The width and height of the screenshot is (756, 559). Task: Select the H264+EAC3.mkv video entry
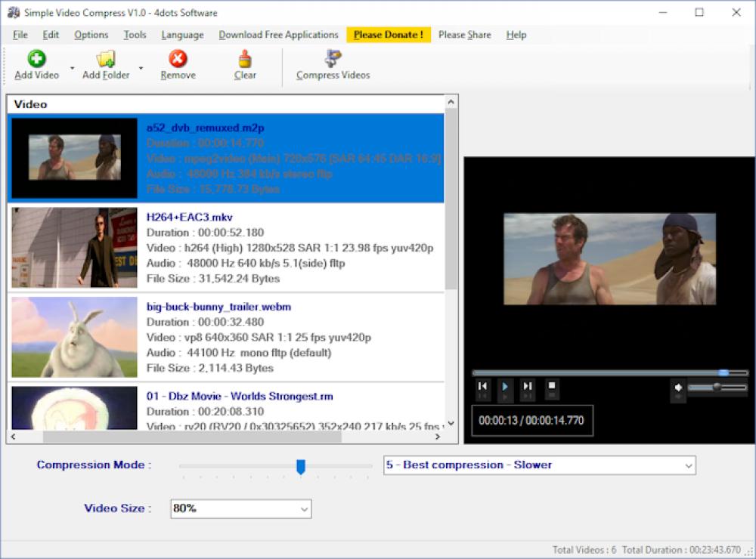[x=227, y=247]
